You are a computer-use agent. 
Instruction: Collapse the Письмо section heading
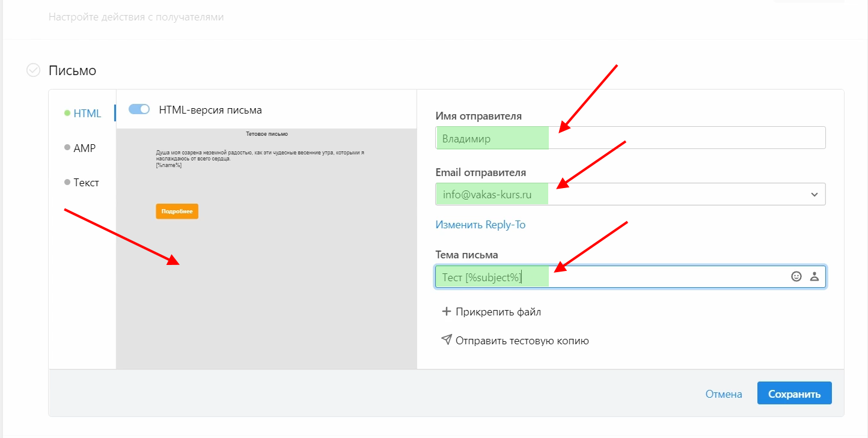(x=72, y=70)
